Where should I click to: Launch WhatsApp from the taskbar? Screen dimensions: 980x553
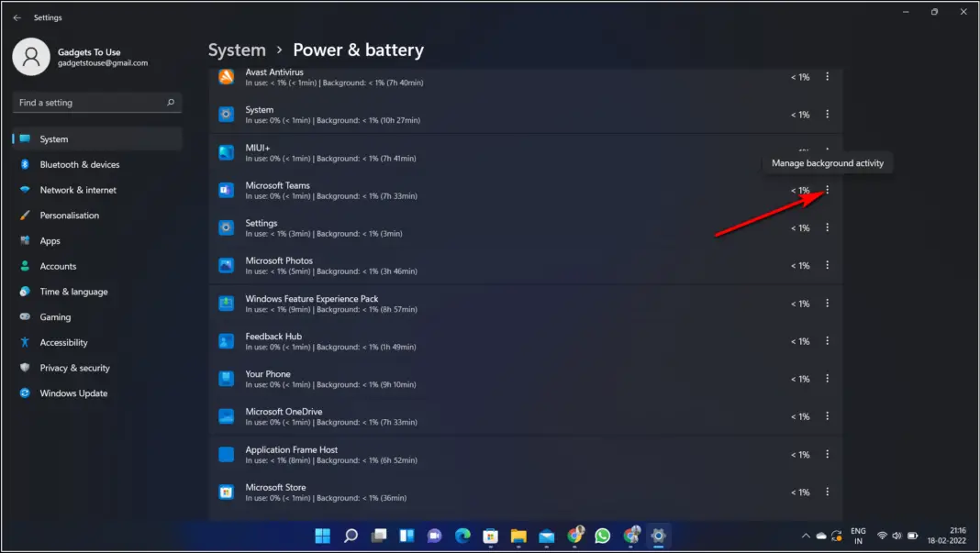603,536
